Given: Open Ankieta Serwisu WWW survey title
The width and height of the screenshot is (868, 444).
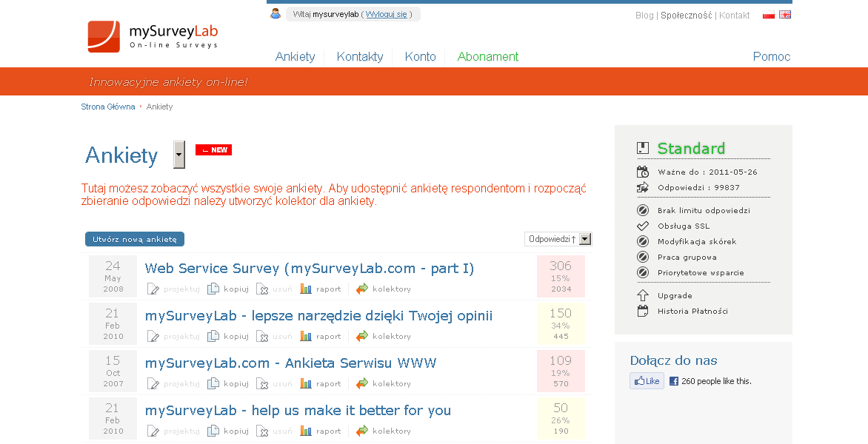Looking at the screenshot, I should [x=290, y=363].
